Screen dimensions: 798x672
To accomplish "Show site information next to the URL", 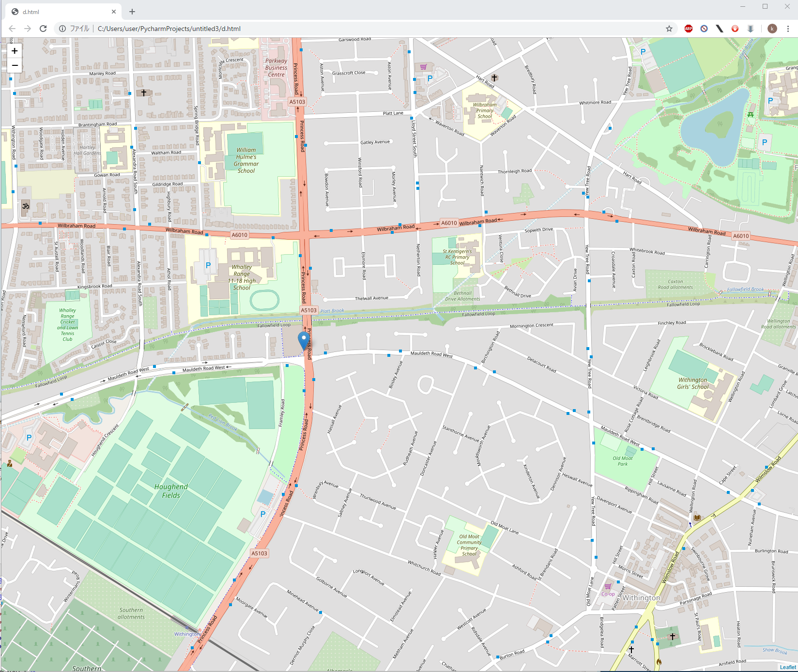I will point(62,29).
